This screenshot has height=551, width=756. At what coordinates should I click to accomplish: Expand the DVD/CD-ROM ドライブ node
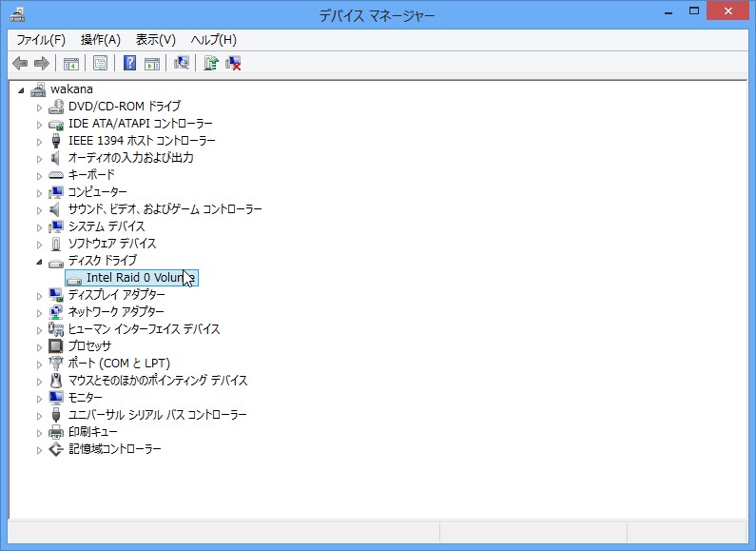39,107
